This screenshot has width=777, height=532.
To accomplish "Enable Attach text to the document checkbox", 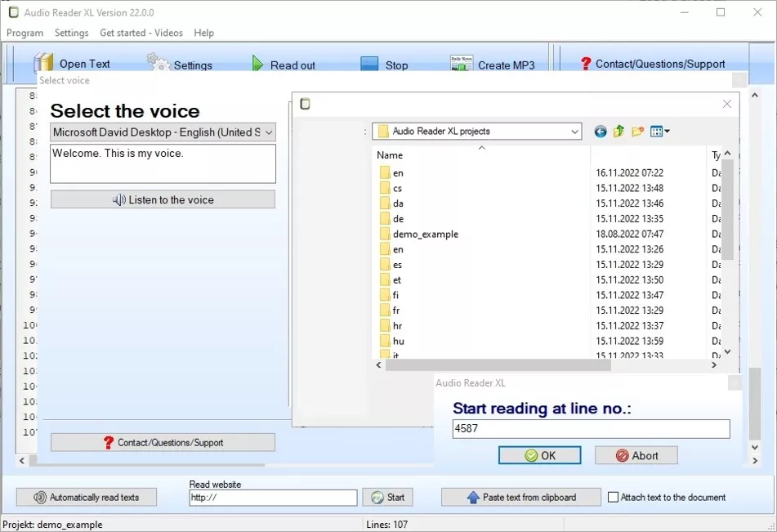I will point(614,497).
